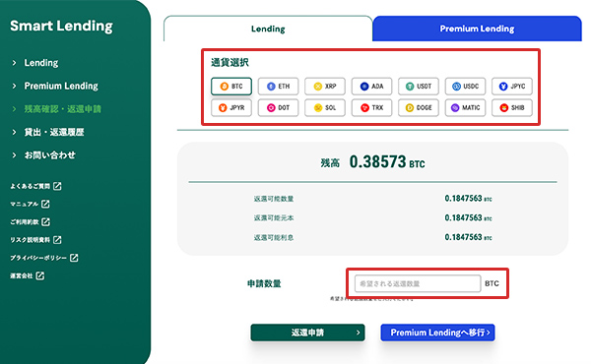Choose XRP in currency selection
The image size is (591, 364).
click(325, 87)
